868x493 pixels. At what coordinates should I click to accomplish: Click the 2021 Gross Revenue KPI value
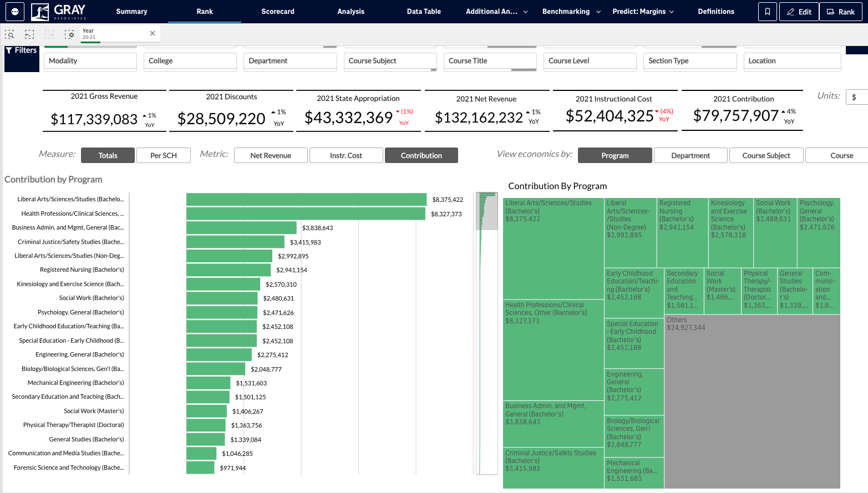(94, 119)
